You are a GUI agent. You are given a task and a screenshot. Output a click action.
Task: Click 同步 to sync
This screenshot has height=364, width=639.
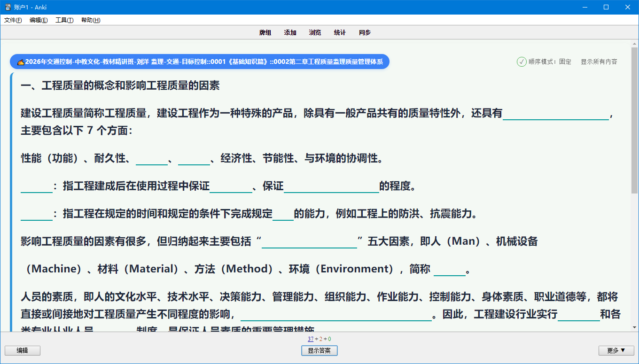click(365, 32)
